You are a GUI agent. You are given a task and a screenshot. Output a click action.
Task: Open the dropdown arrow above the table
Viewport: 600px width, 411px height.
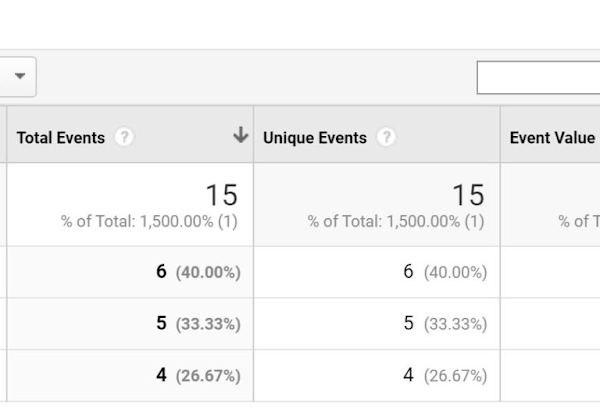(19, 77)
